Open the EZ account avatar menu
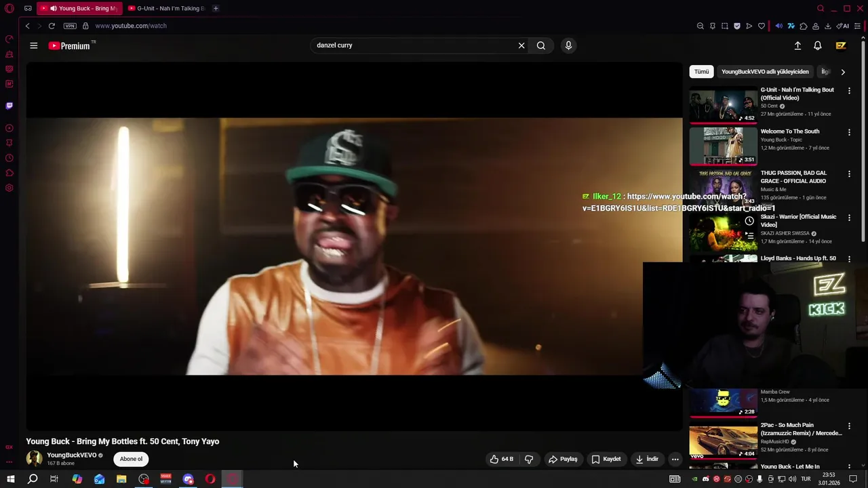This screenshot has height=488, width=868. 841,45
